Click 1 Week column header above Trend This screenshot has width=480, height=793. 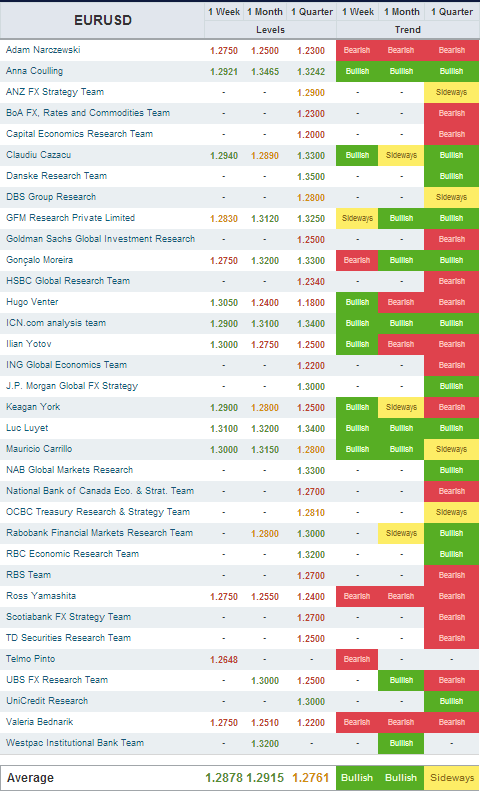tap(358, 12)
